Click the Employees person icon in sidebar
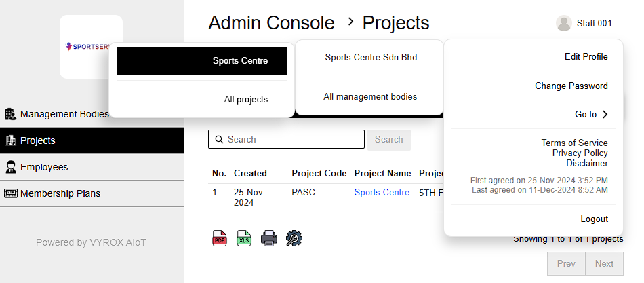Viewport: 644px width, 283px height. pyautogui.click(x=10, y=167)
